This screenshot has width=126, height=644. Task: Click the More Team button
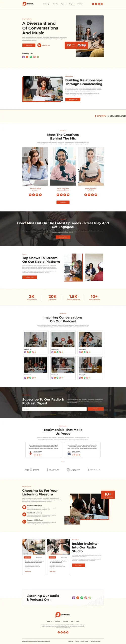[63, 202]
